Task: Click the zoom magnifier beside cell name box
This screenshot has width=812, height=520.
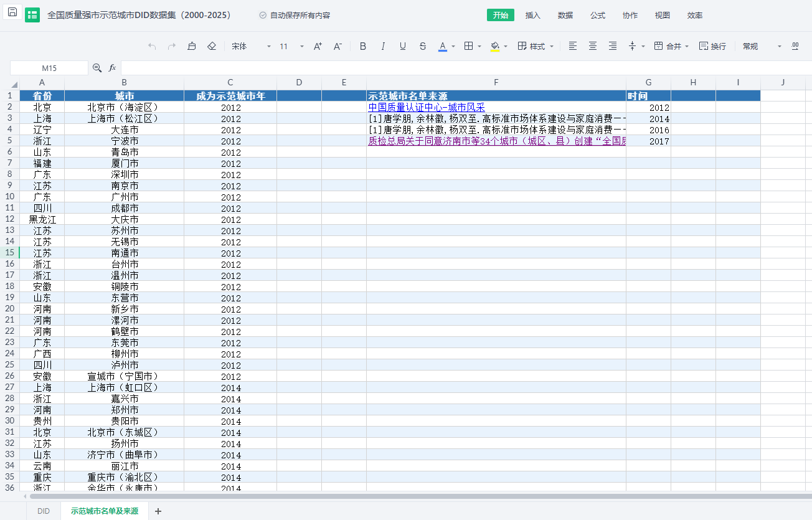Action: tap(97, 68)
